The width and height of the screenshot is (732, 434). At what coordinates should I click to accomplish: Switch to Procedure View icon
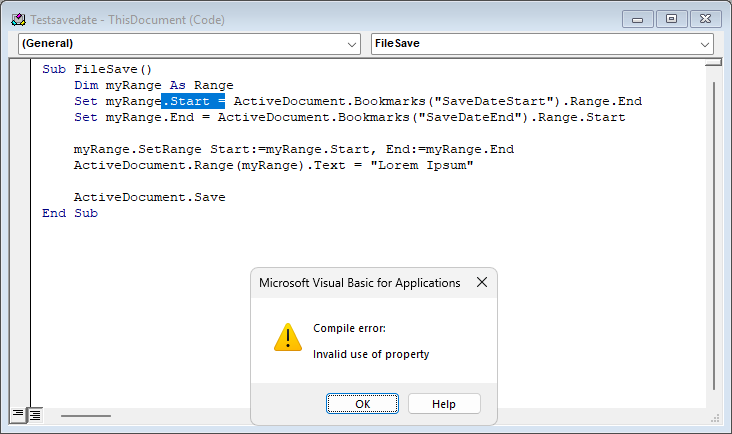click(18, 414)
